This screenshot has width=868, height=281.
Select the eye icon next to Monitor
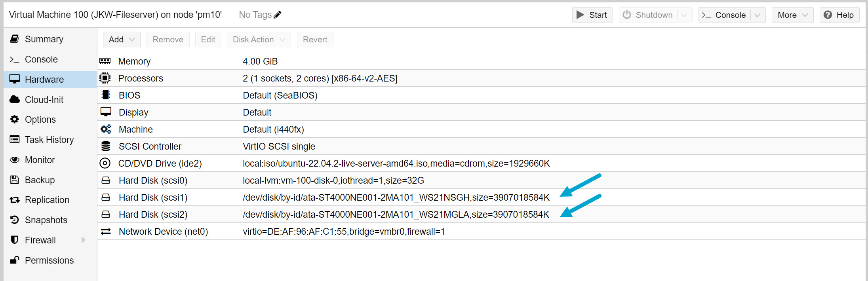coord(15,159)
